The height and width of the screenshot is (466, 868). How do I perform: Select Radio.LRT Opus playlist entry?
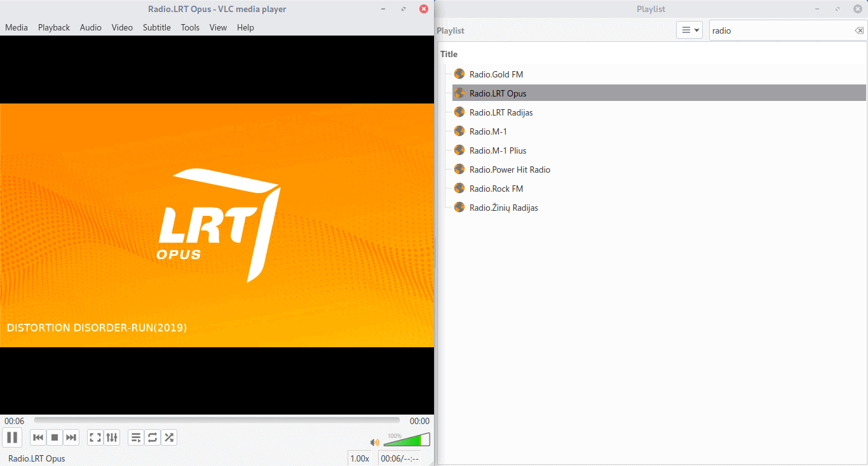(x=659, y=93)
